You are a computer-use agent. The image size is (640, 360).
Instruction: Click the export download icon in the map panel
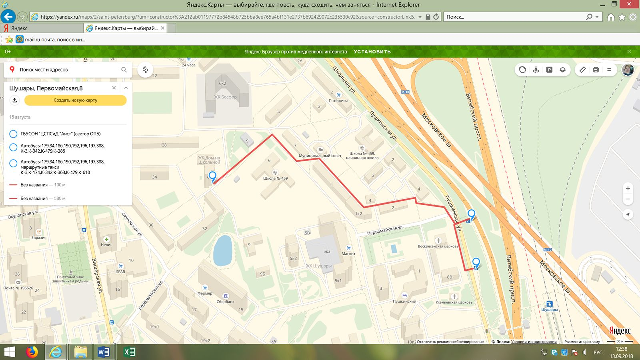click(15, 100)
